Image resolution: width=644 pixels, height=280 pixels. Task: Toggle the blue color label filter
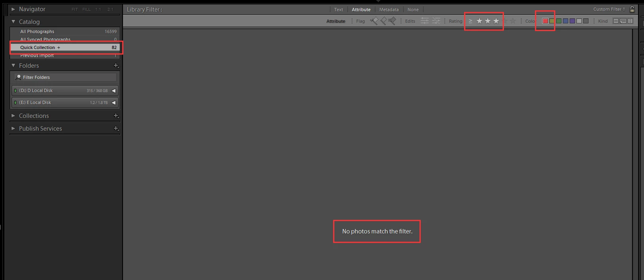pyautogui.click(x=566, y=21)
